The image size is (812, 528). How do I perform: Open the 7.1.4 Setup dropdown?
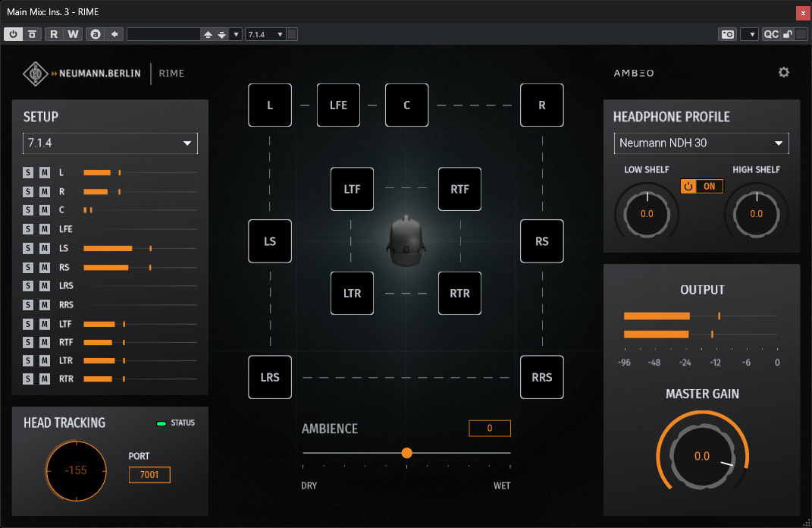tap(110, 143)
